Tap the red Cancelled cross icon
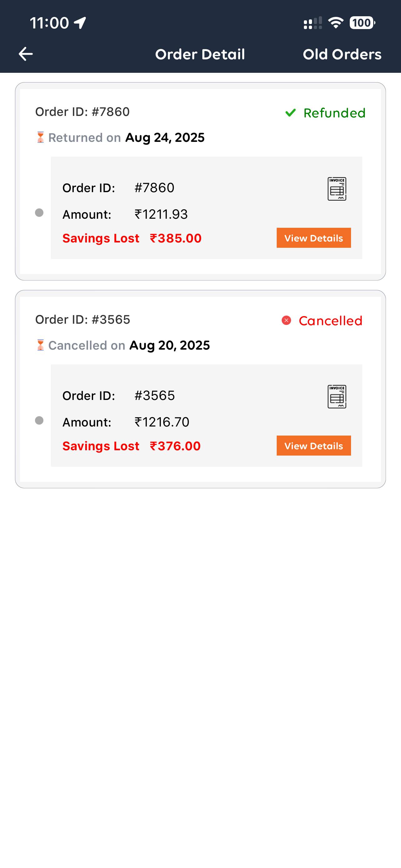 tap(286, 321)
